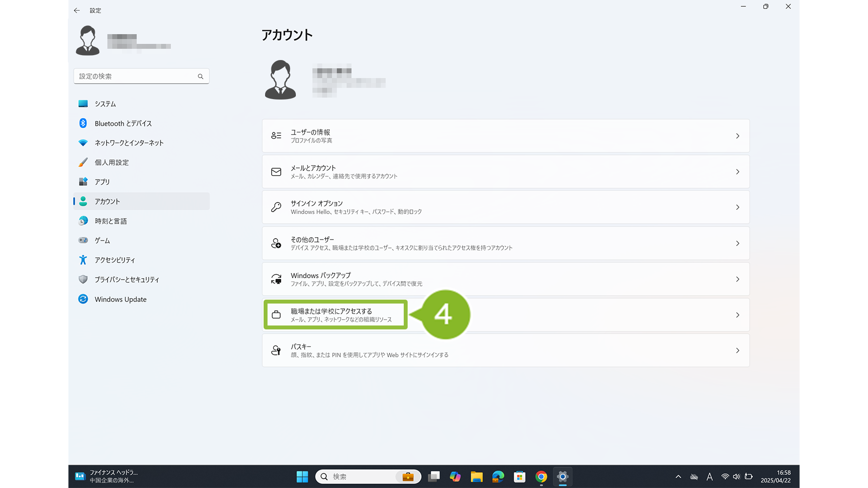The height and width of the screenshot is (488, 868).
Task: Expand その他のユーザー via its chevron
Action: pos(738,244)
